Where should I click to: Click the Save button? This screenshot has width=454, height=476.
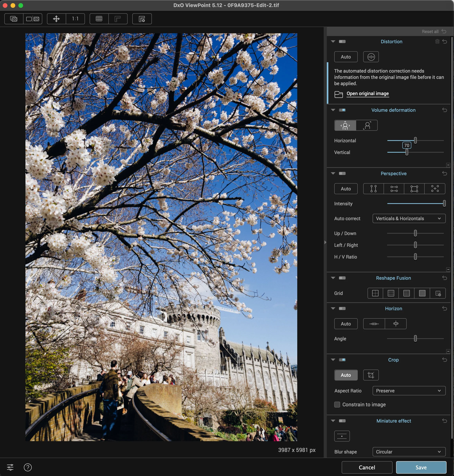[421, 467]
